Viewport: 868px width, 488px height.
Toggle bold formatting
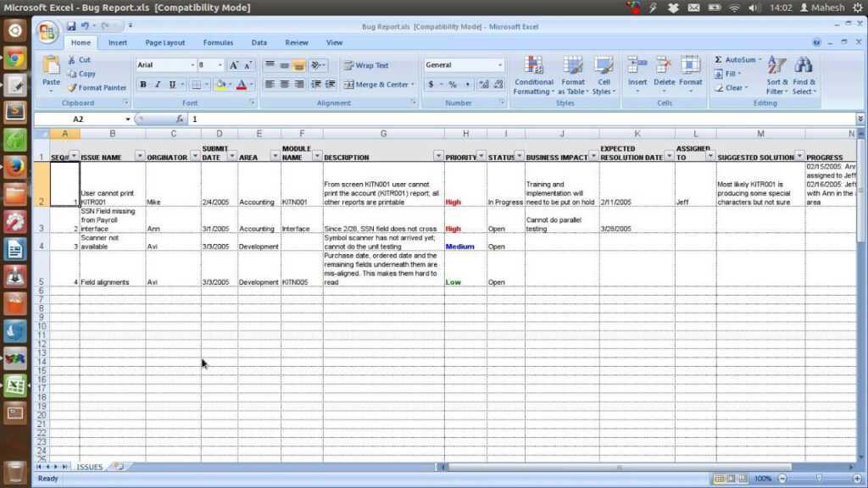coord(143,84)
